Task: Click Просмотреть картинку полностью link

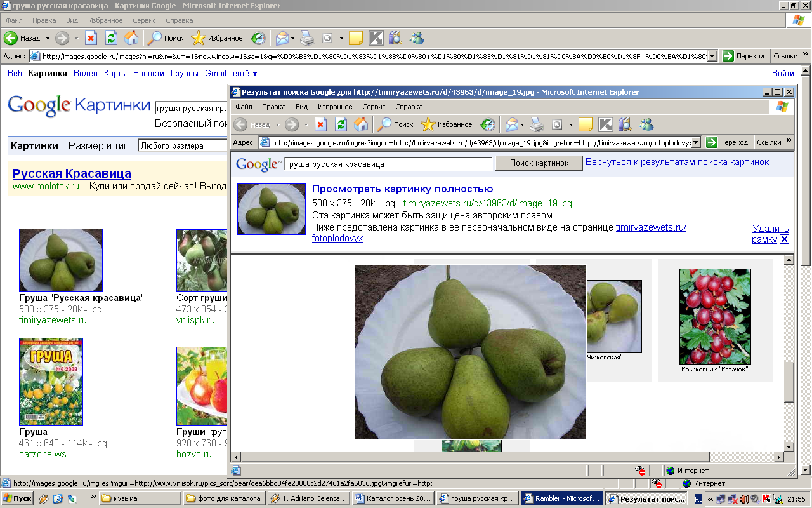Action: pos(403,189)
